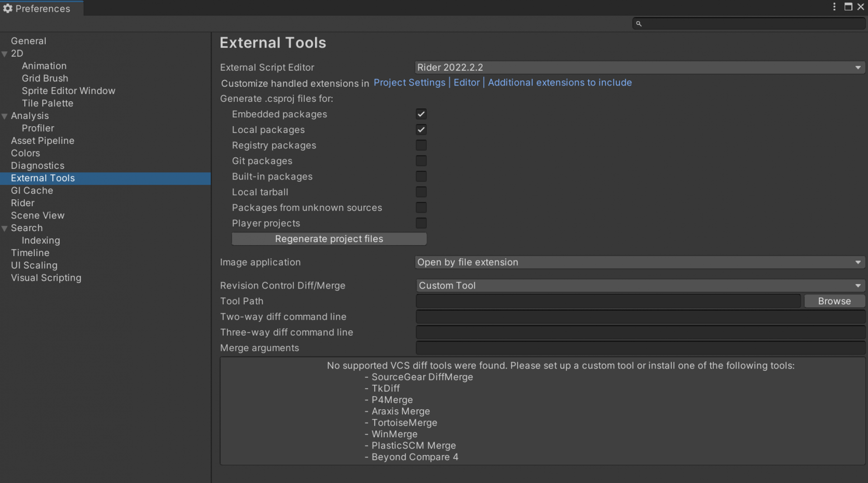Viewport: 868px width, 483px height.
Task: Open Sprite Editor Window preferences
Action: [x=68, y=90]
